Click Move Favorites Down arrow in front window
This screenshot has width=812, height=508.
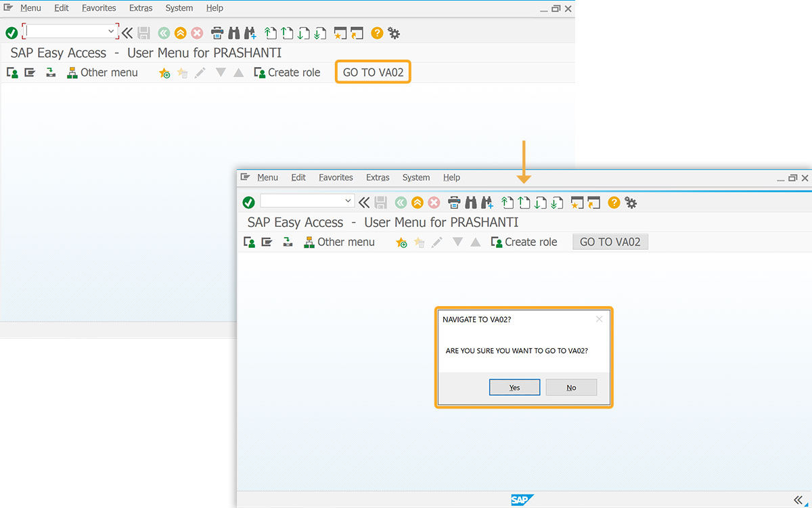(x=457, y=242)
